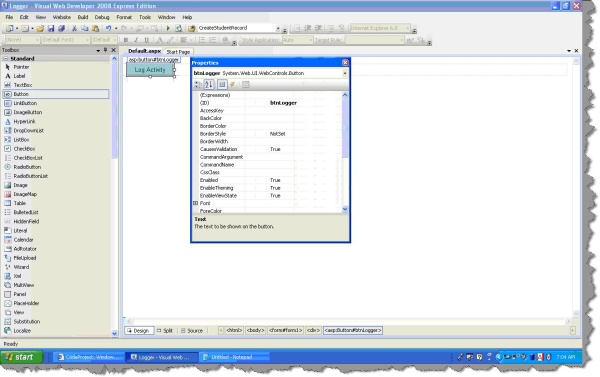Switch to the Start Page tab

(x=178, y=52)
